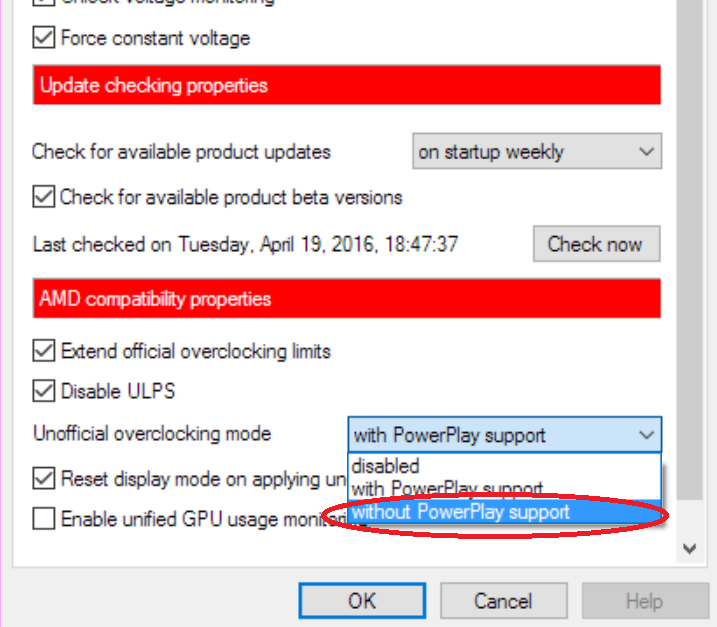The image size is (717, 627).
Task: Collapse the Unofficial overclocking mode dropdown
Action: coord(647,435)
